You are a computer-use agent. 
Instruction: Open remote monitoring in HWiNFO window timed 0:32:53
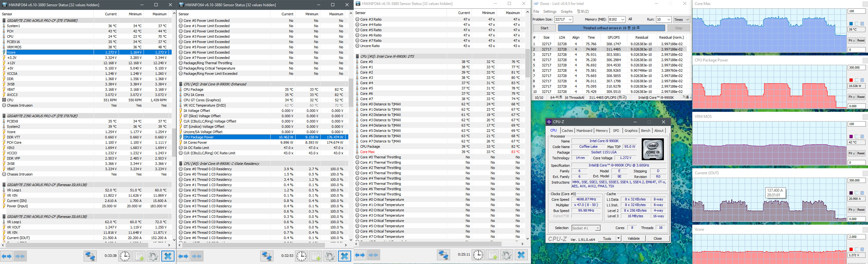[x=267, y=256]
